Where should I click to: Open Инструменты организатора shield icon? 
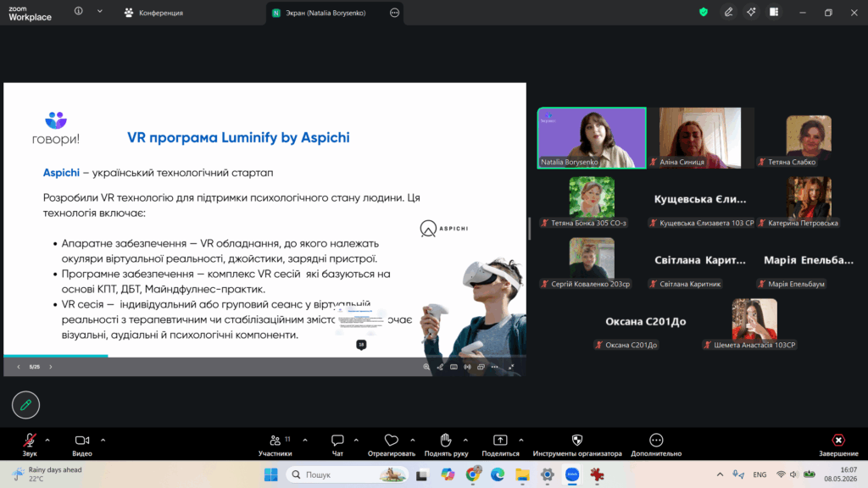coord(576,445)
